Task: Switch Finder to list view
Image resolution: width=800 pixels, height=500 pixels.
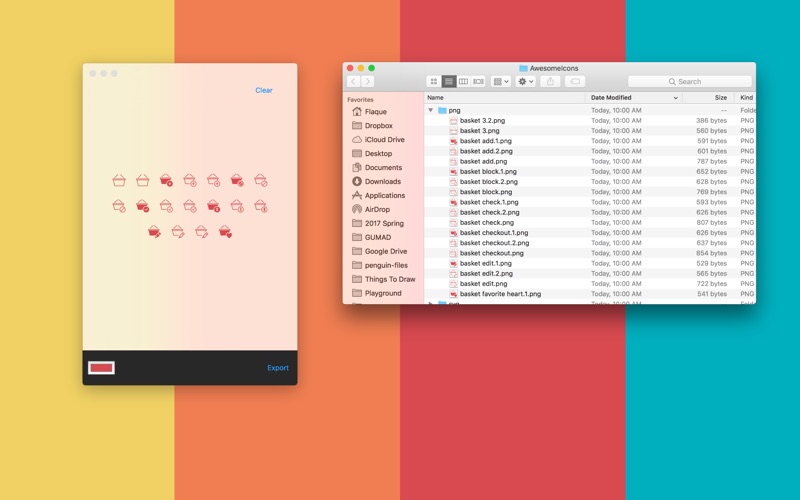Action: point(448,82)
